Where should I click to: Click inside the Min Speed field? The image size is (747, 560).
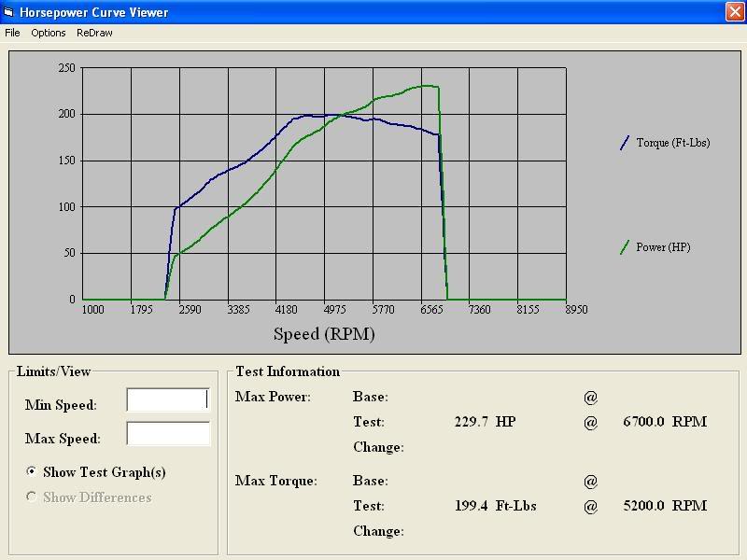(x=166, y=399)
